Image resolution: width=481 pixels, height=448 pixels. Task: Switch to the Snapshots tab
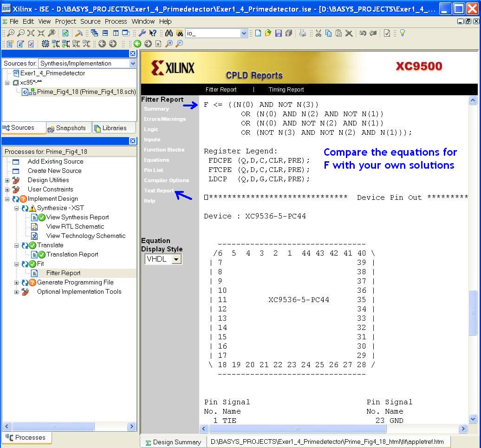[x=69, y=128]
